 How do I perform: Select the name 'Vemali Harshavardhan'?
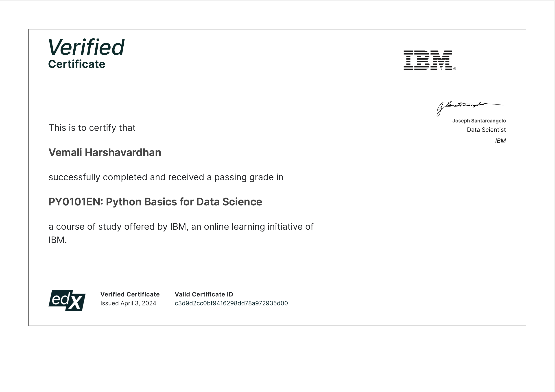[x=105, y=152]
